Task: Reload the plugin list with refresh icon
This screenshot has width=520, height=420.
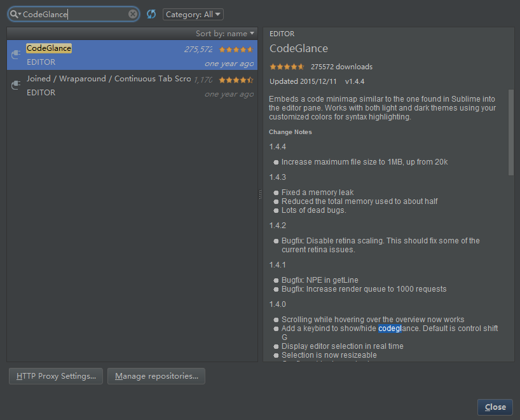Action: 151,14
